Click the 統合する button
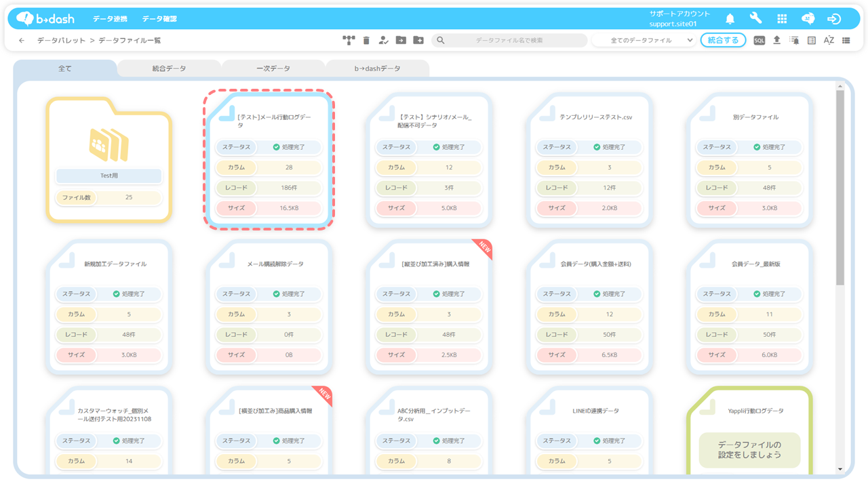868x488 pixels. pos(723,41)
